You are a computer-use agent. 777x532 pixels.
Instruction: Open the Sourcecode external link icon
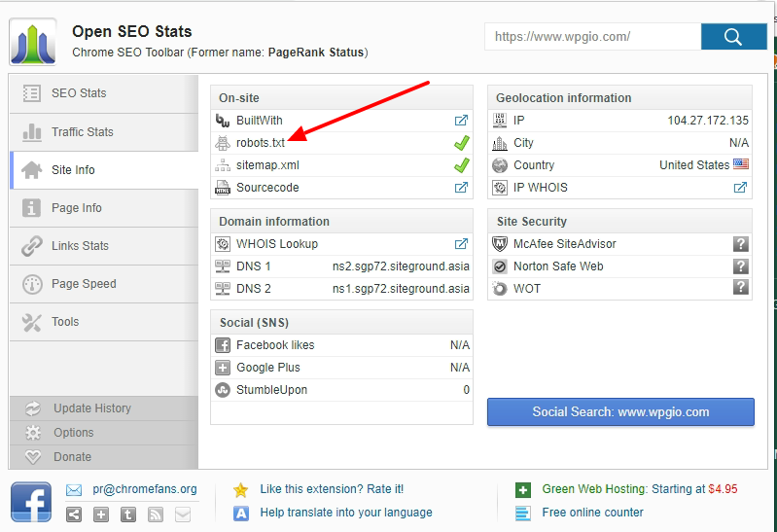coord(461,188)
